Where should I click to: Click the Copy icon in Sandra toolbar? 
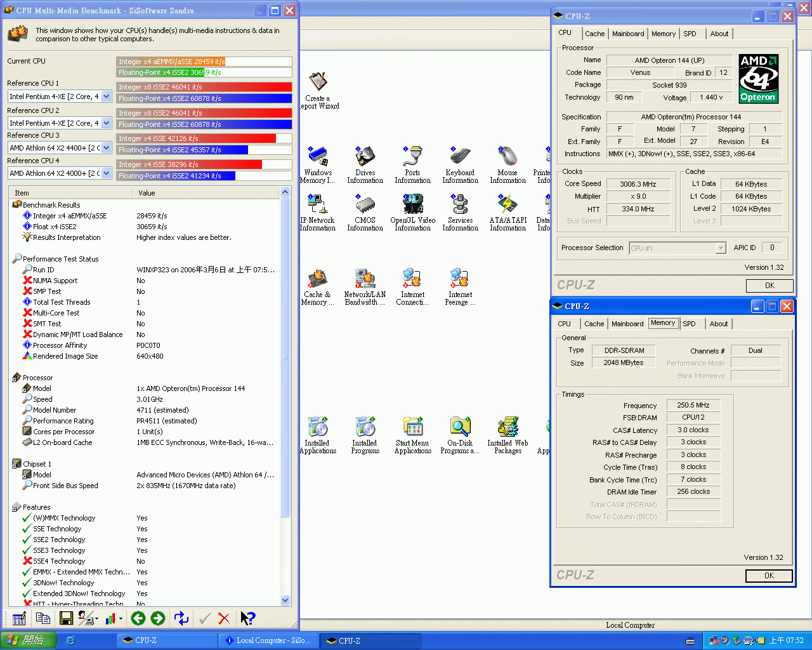click(43, 618)
